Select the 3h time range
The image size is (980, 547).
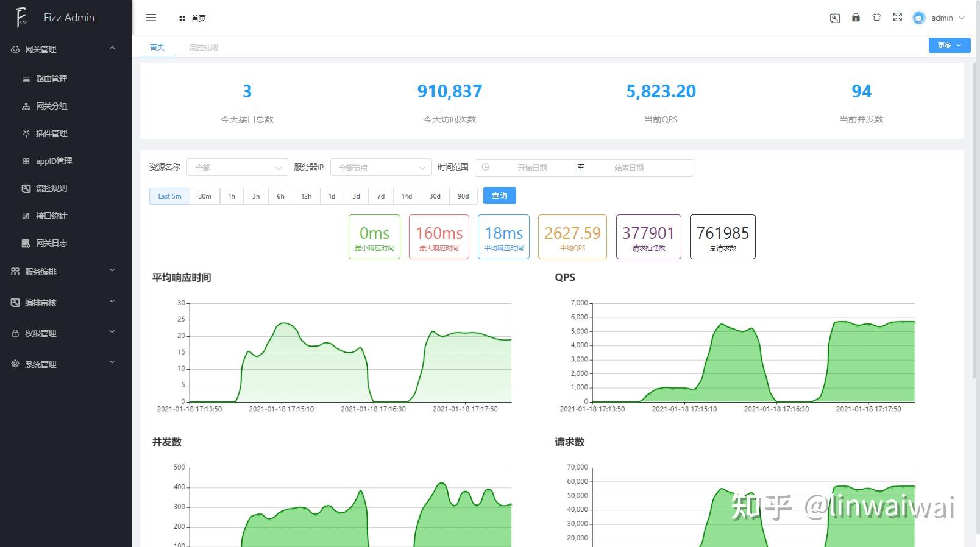point(256,196)
